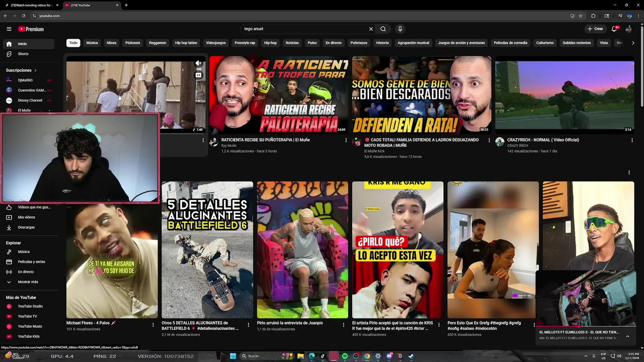Unmute the previewing video
644x362 pixels.
(x=198, y=63)
